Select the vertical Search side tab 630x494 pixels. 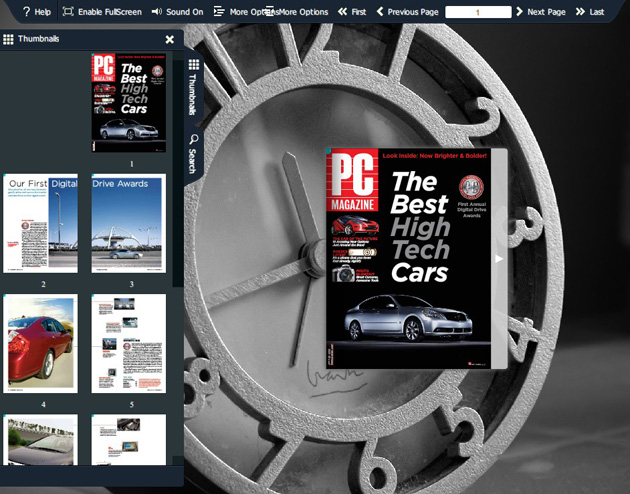coord(193,154)
